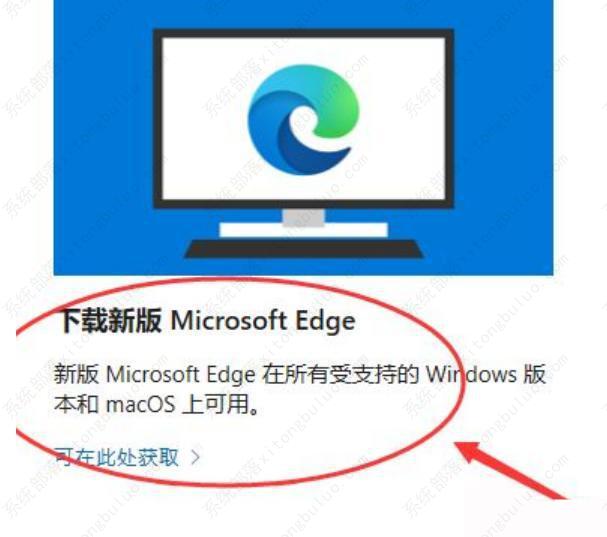Image resolution: width=607 pixels, height=537 pixels.
Task: Click the 下载新版 characters in the heading
Action: point(110,321)
